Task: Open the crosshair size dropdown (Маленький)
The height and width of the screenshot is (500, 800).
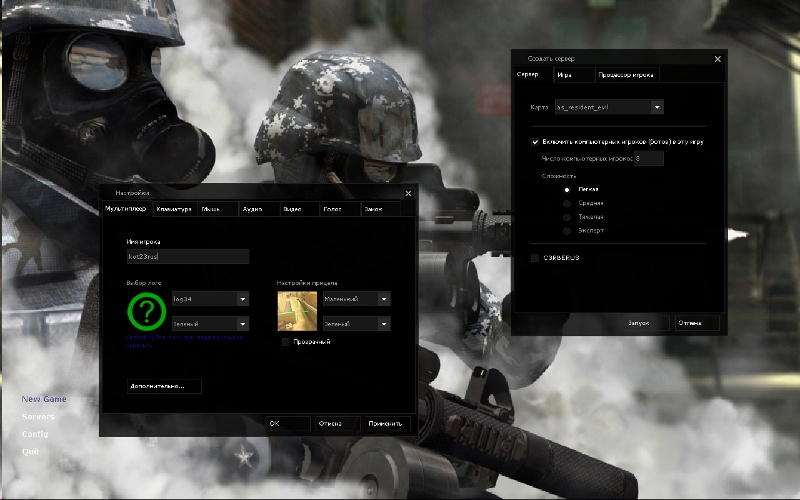Action: 357,299
